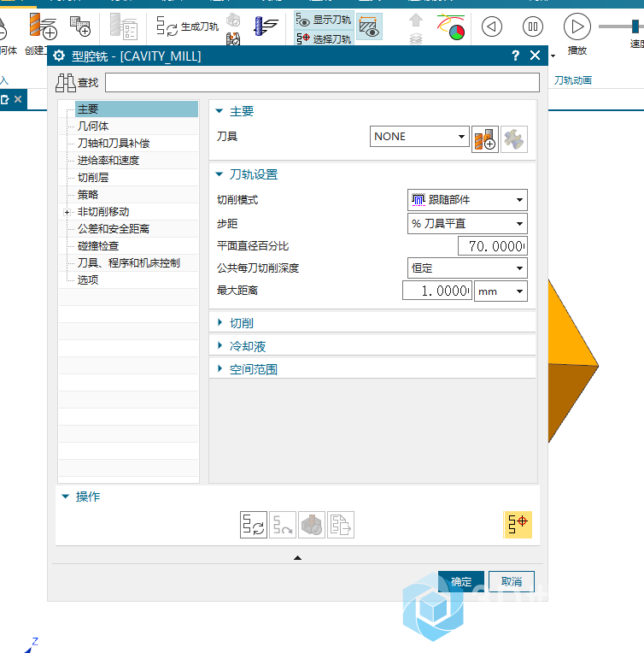Collapse the 刀轨设置 section
Viewport: 644px width, 653px height.
[219, 174]
